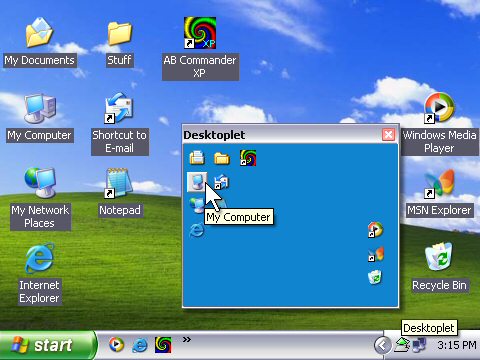Click the Desktoplet window title bar
Viewport: 480px width, 360px height.
tap(282, 135)
